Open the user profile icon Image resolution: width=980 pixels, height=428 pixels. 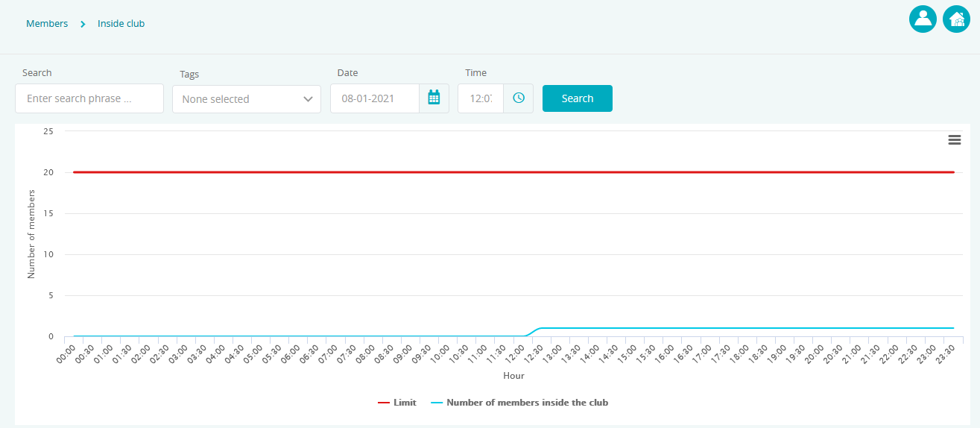pos(923,19)
